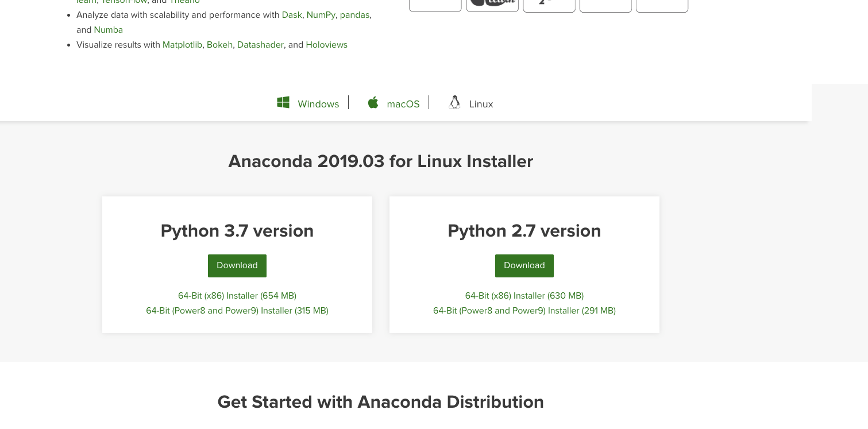868x429 pixels.
Task: Open the Power8 and Power9 Installer 315 MB link
Action: (x=237, y=311)
